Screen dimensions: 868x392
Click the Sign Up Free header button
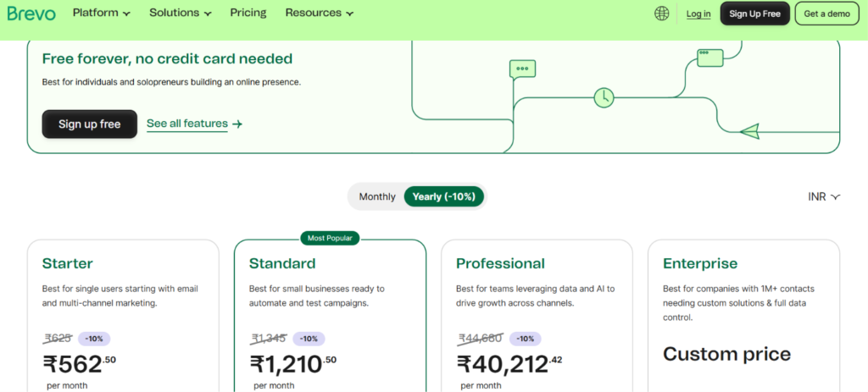coord(754,14)
